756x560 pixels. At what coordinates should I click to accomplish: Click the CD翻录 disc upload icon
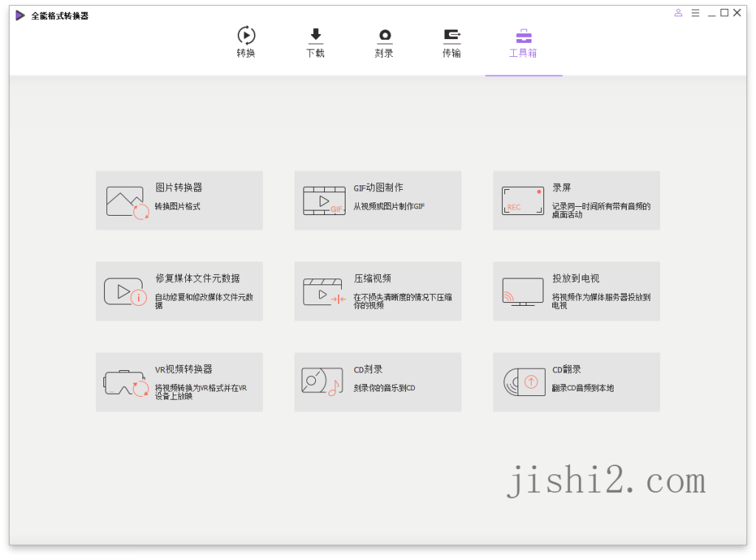pos(524,382)
